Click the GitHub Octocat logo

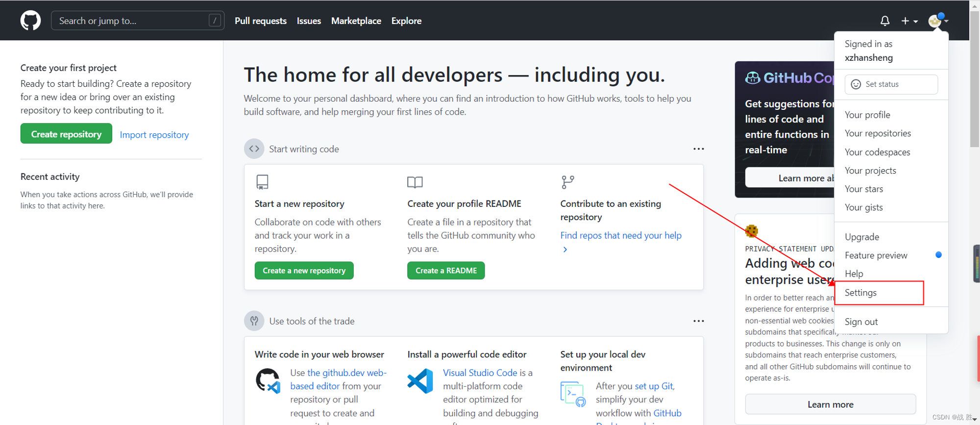coord(30,21)
